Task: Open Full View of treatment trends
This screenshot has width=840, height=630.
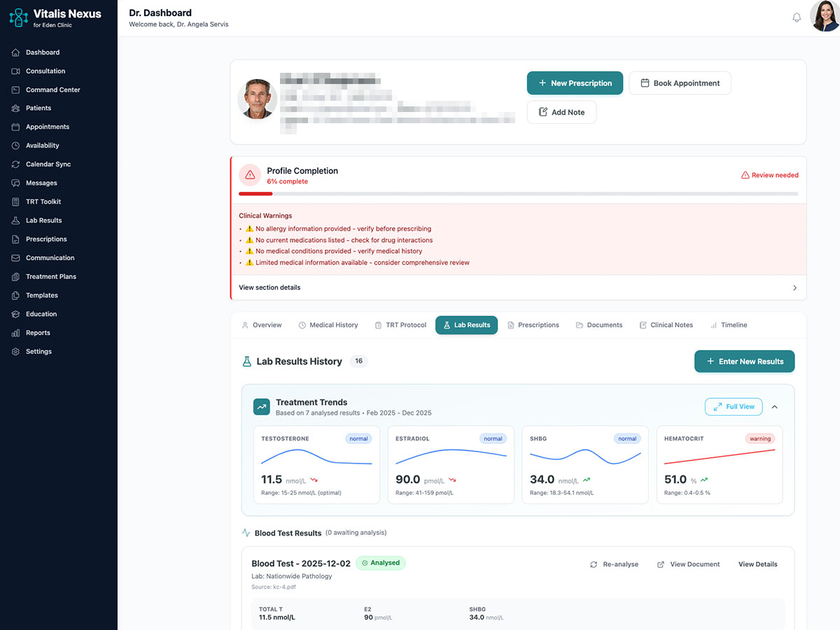Action: coord(734,407)
